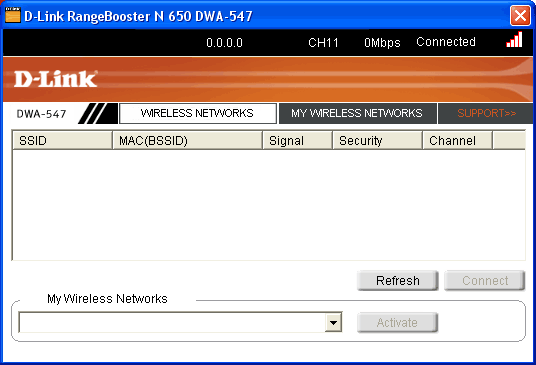This screenshot has width=536, height=365.
Task: Sort by the MAC(BSSID) column header
Action: [x=187, y=140]
